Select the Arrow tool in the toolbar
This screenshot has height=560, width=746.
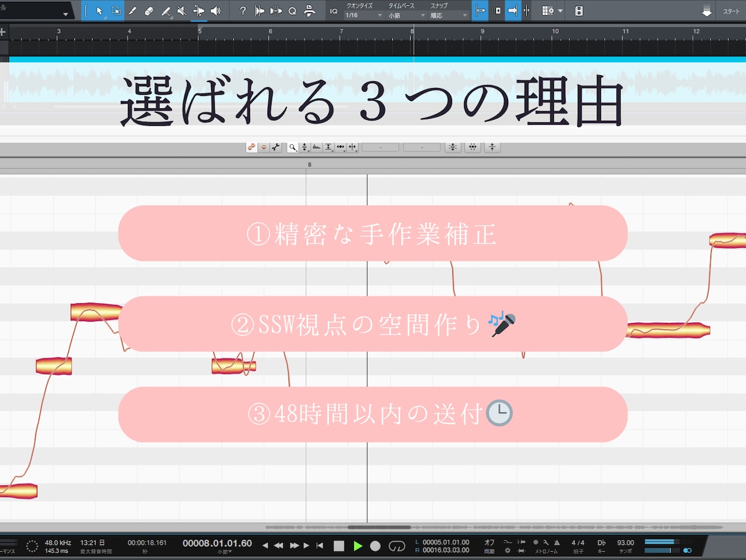point(100,11)
